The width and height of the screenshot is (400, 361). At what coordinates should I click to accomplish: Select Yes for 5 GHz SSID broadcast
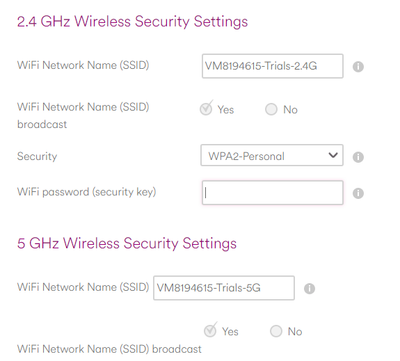point(210,331)
